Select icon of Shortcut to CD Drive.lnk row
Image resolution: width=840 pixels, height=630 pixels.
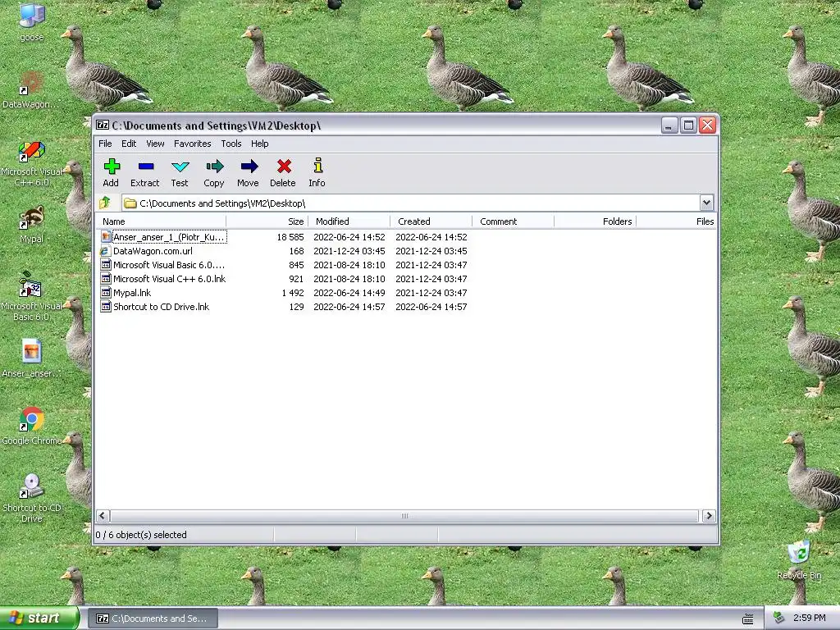pos(106,307)
